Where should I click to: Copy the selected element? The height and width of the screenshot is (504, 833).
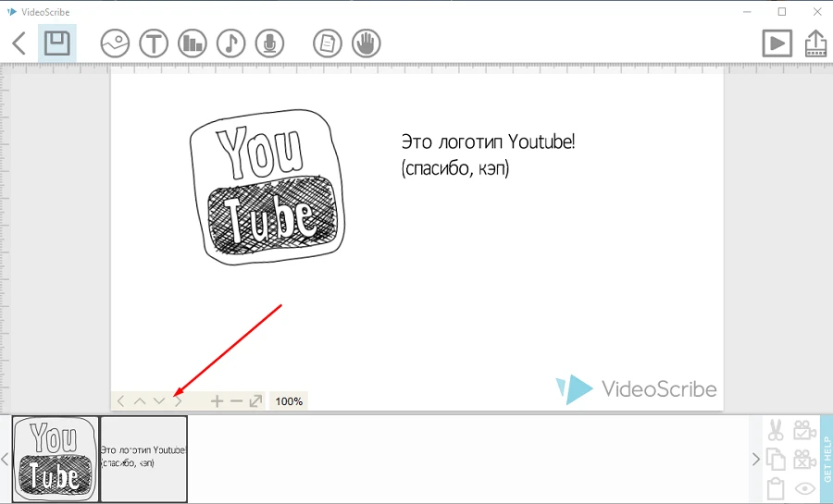(776, 459)
